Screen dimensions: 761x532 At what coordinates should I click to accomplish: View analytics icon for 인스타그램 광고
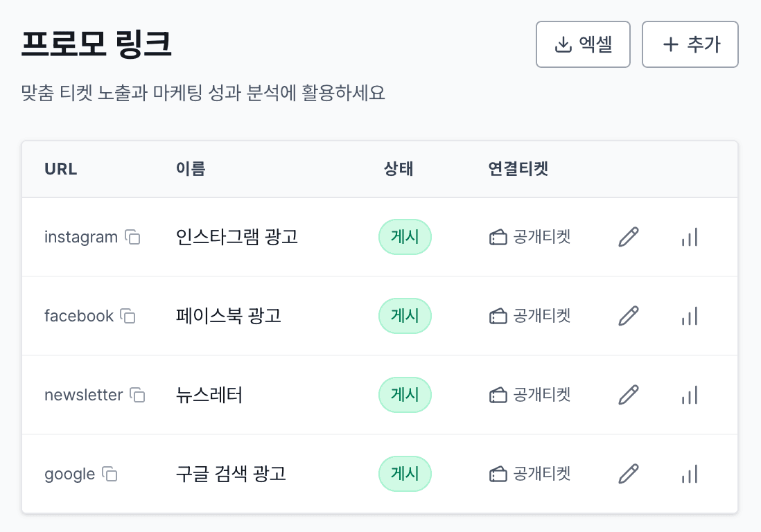689,237
